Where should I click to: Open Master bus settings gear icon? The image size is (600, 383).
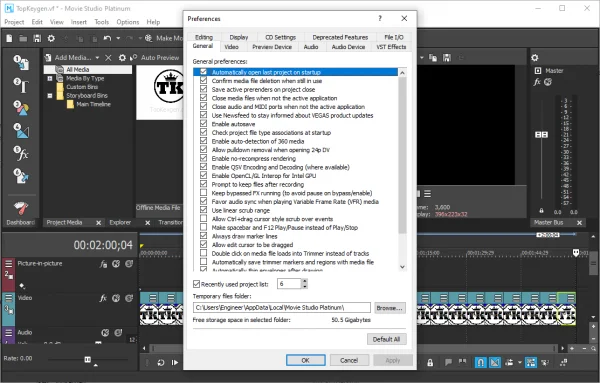(x=535, y=58)
